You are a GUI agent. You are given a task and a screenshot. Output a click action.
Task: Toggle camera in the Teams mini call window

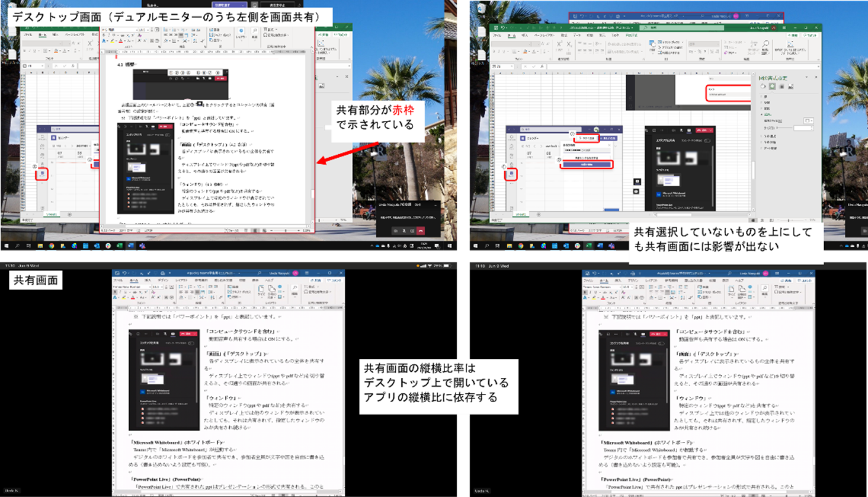(396, 231)
